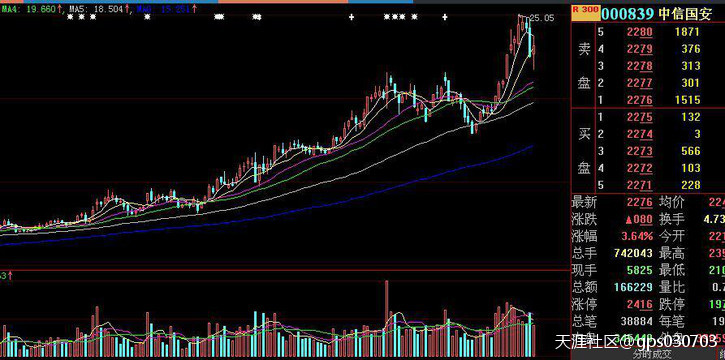Click the 总笔 value 38884
The image size is (725, 360).
[636, 321]
